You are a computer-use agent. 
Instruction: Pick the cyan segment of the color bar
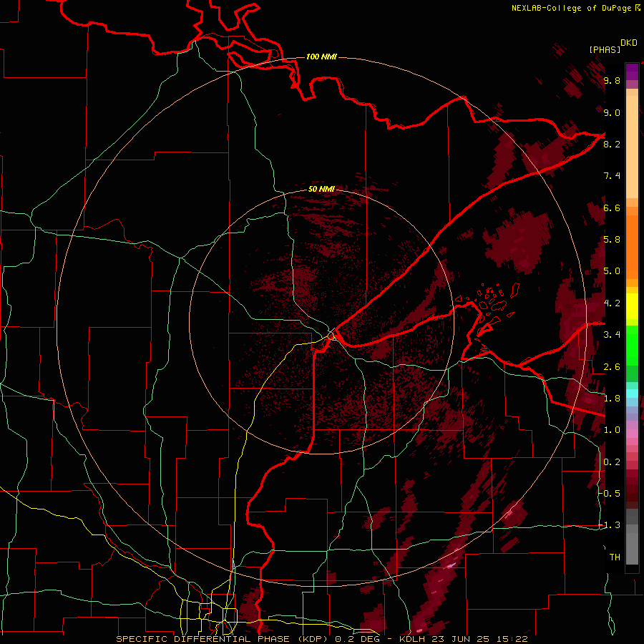coord(632,393)
